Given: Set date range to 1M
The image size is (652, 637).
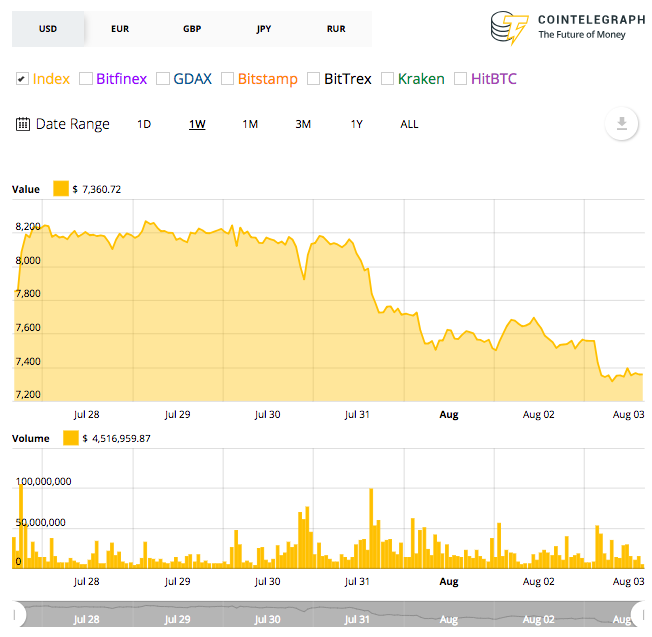Looking at the screenshot, I should pos(250,124).
